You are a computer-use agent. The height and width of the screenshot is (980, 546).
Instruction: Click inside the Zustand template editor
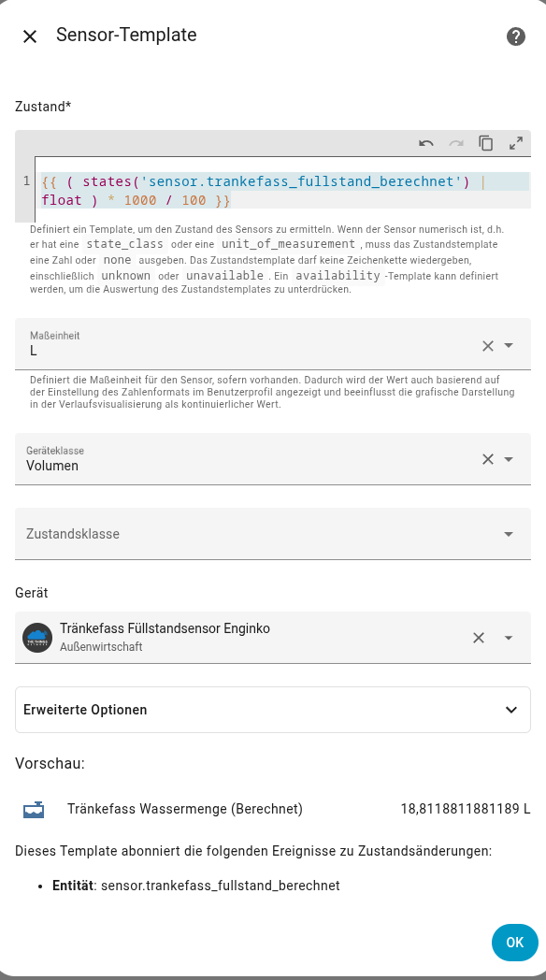273,190
